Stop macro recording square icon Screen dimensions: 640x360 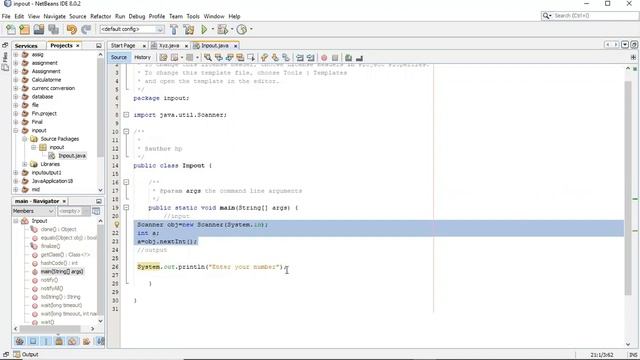point(335,58)
